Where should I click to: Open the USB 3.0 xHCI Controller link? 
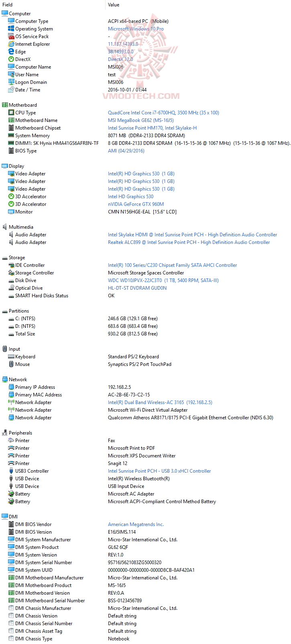[159, 471]
